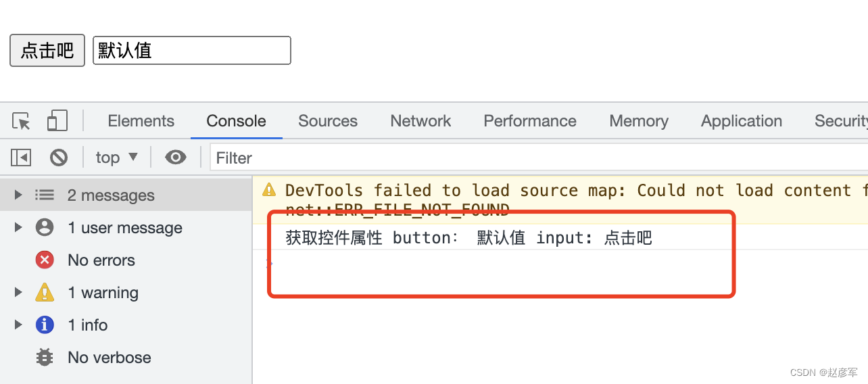Expand the 1 warning group
868x384 pixels.
(x=18, y=293)
